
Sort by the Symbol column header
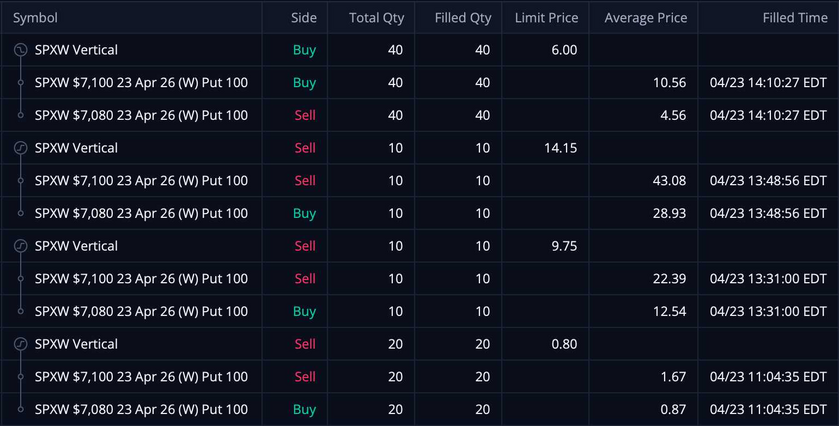[35, 18]
